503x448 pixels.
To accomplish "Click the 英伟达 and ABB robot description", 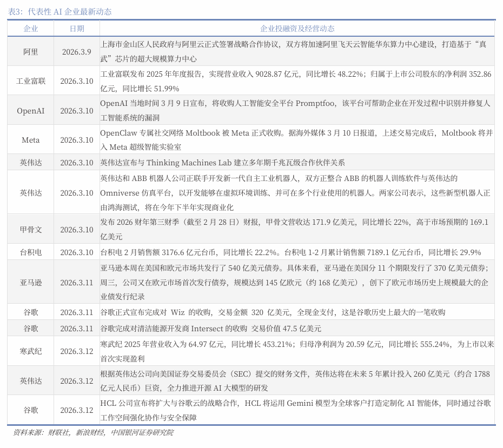I will click(x=296, y=192).
